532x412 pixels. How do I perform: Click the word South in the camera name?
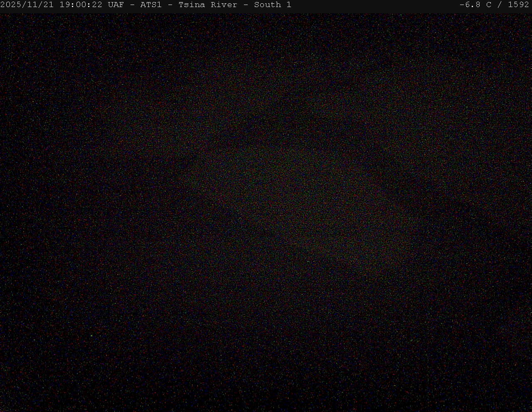[x=267, y=5]
